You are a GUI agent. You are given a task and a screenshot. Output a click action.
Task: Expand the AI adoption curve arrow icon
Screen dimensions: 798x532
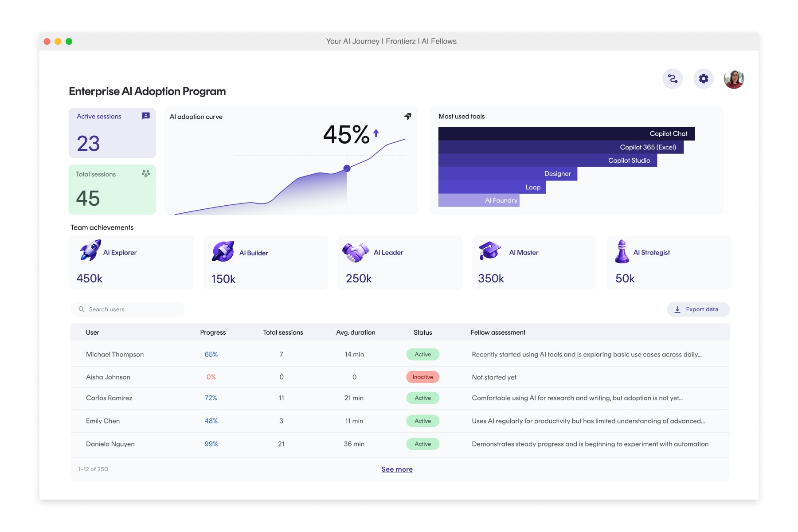click(407, 117)
